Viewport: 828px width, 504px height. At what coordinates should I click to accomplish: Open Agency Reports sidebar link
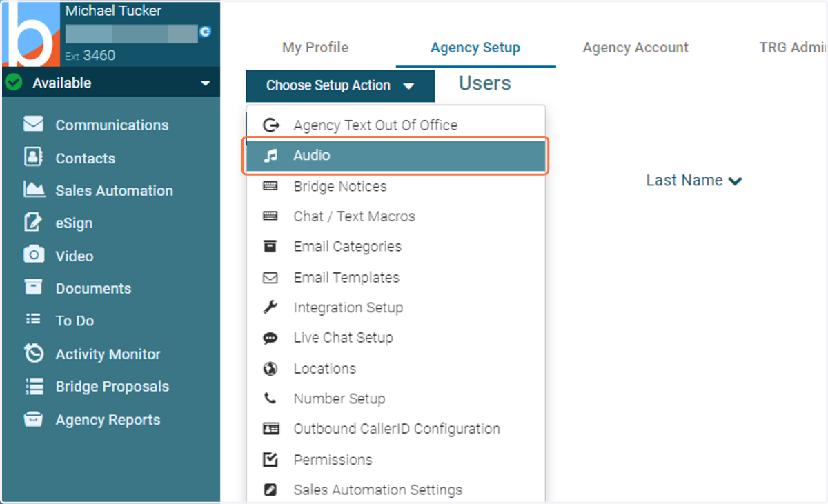pos(108,420)
